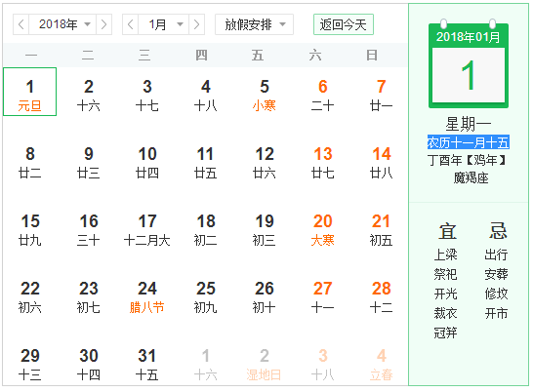Click the 丁酉年【鸡年】 text
Image resolution: width=533 pixels, height=392 pixels.
[468, 160]
